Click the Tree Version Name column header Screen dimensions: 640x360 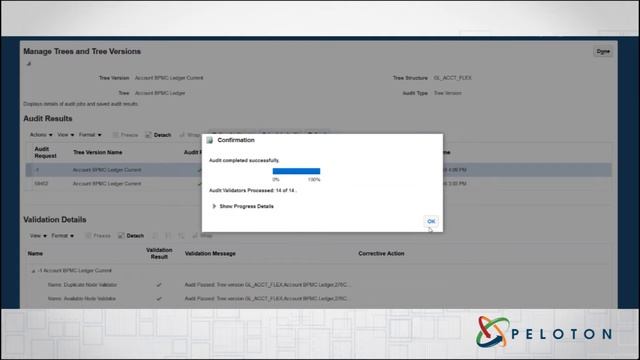click(98, 152)
